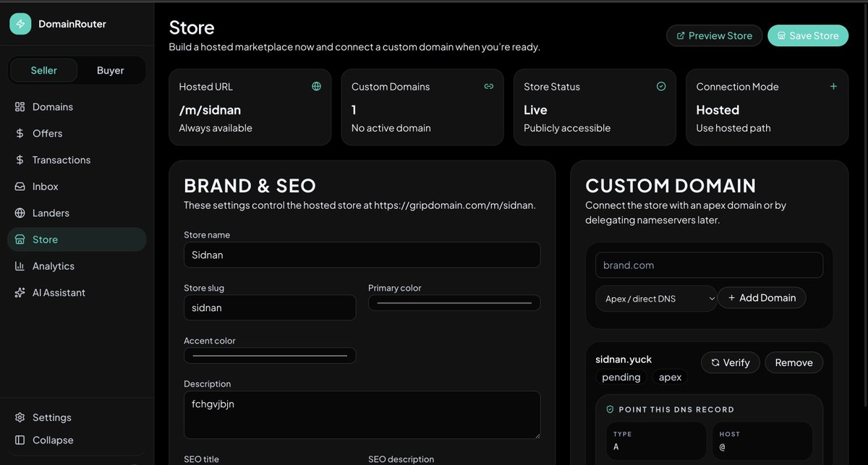
Task: Click the DomainRouter lightning logo icon
Action: click(20, 24)
